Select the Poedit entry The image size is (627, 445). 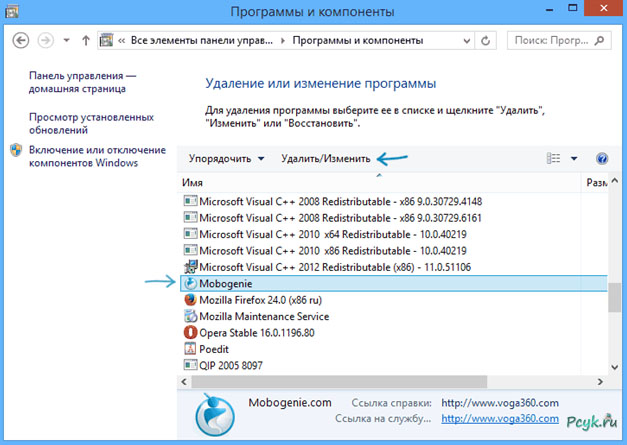click(x=394, y=349)
